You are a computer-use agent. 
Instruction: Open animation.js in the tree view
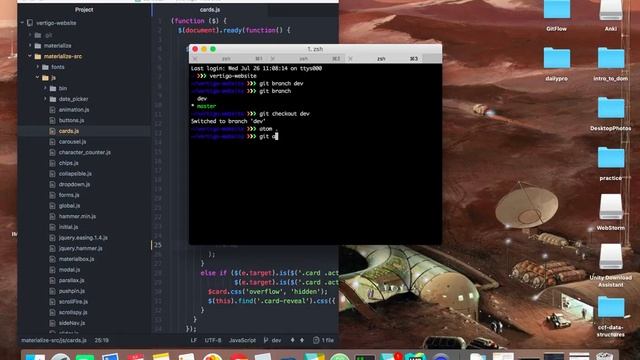click(x=74, y=110)
